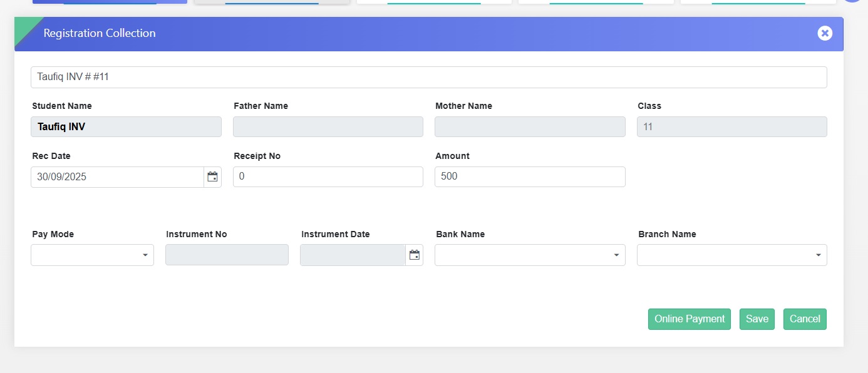Click the Instrument No field

[x=227, y=255]
